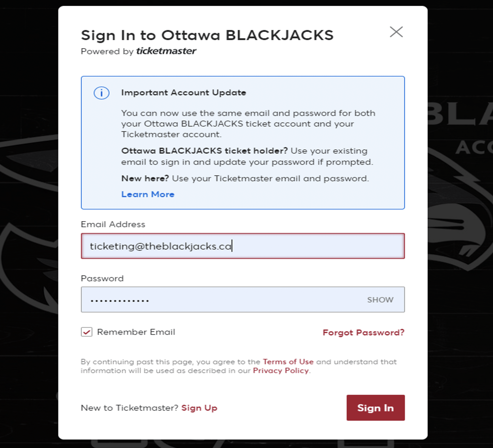This screenshot has width=493, height=448.
Task: Click the ticketmaster logo text
Action: coord(166,51)
